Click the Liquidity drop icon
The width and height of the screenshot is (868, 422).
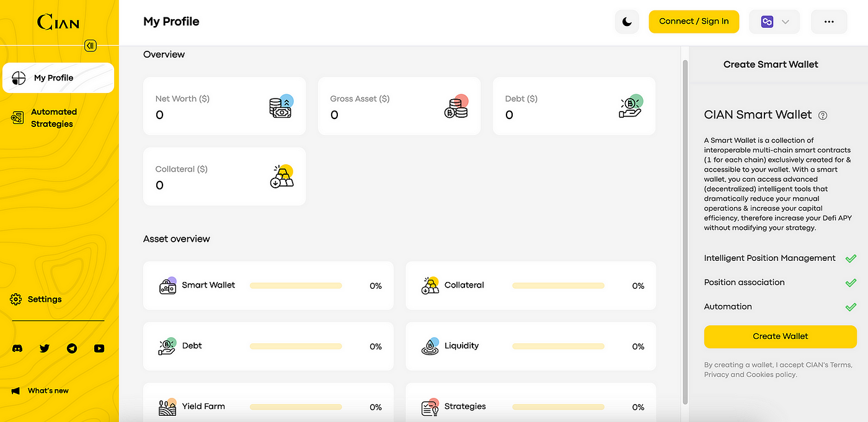click(430, 346)
